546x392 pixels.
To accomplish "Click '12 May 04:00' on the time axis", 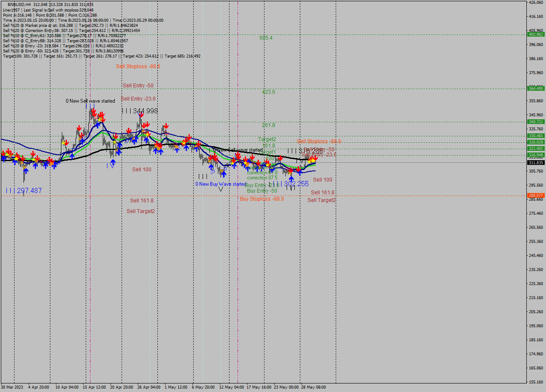I will (x=232, y=387).
